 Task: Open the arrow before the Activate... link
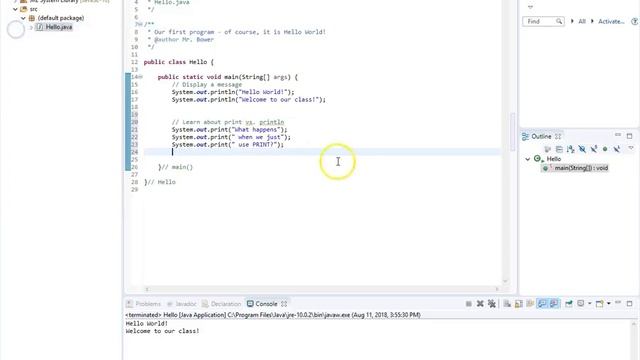click(592, 21)
